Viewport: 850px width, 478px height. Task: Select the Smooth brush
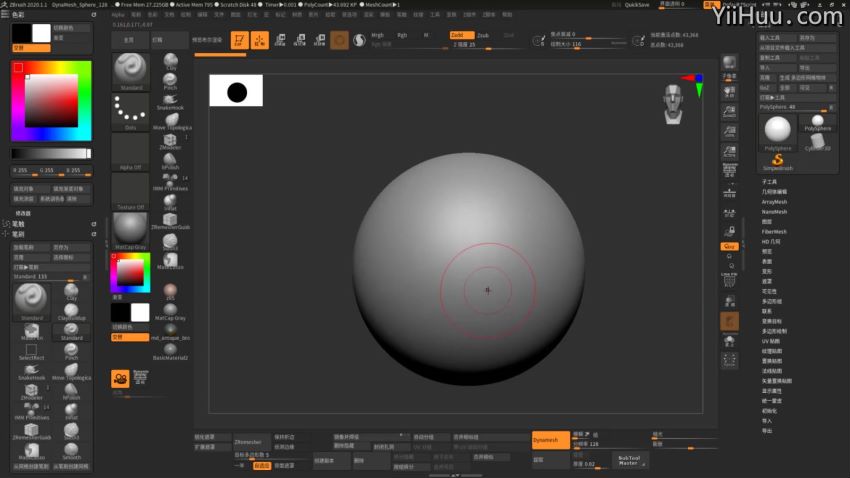(x=71, y=451)
